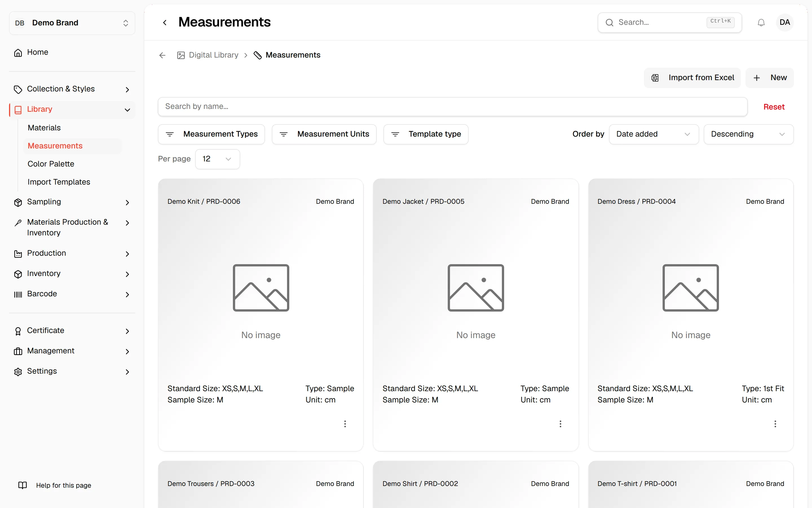Click the Help book icon
Screen dimensions: 812x508
pos(23,485)
